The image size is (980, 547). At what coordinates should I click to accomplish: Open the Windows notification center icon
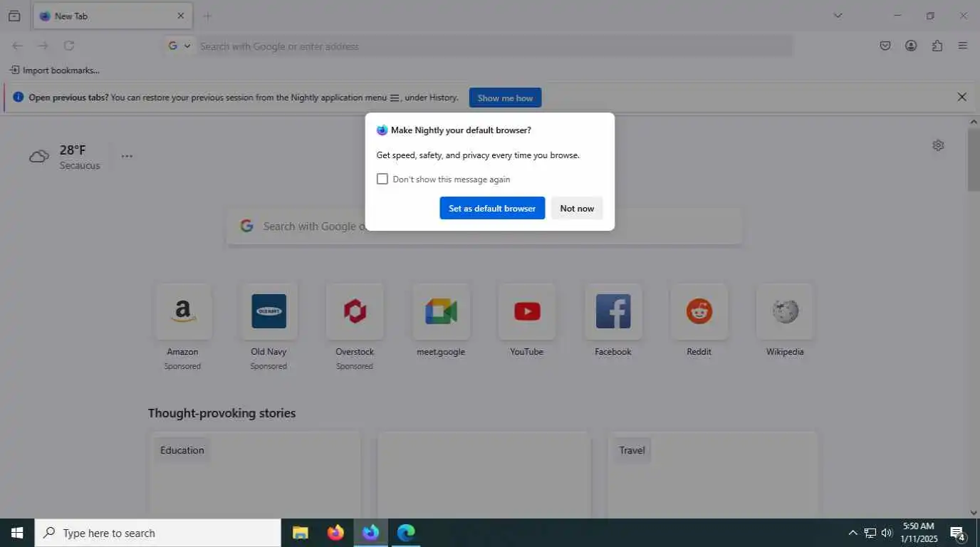coord(958,533)
